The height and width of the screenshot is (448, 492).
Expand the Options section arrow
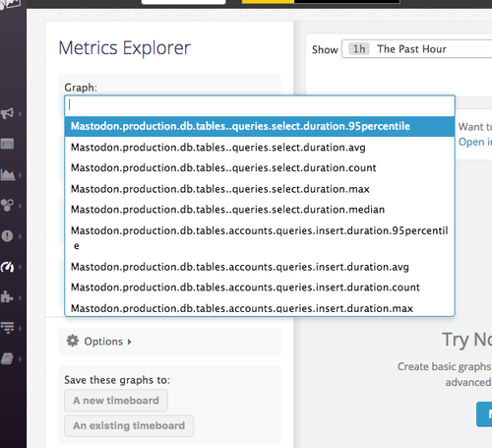(130, 342)
